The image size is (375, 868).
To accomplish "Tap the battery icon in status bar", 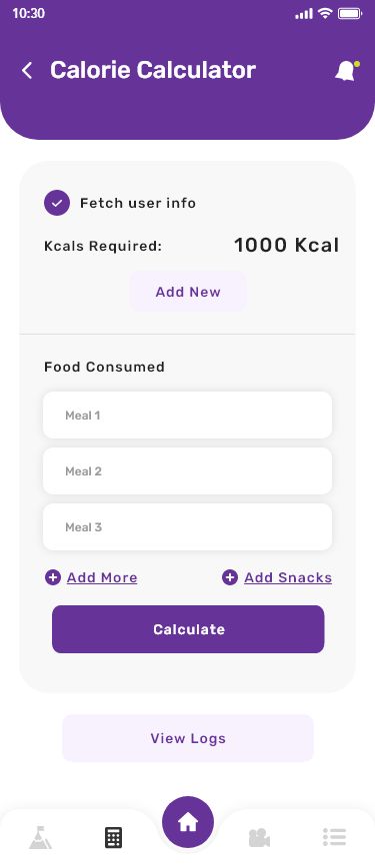I will pos(350,13).
